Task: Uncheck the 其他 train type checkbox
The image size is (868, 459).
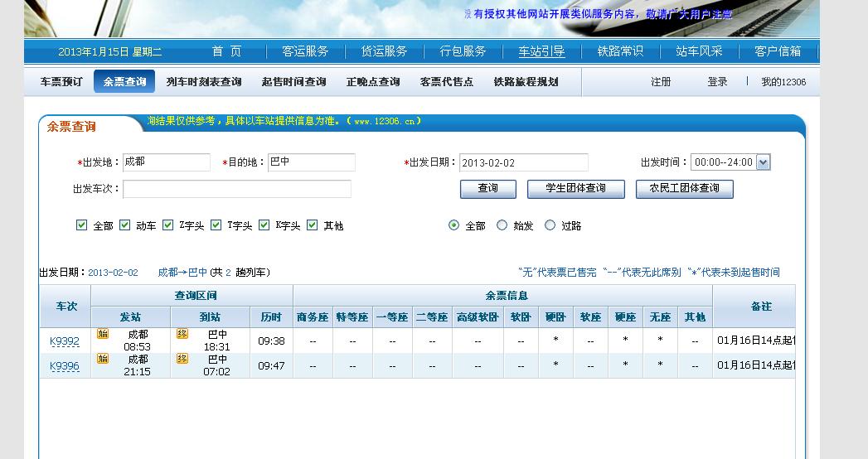Action: click(313, 225)
